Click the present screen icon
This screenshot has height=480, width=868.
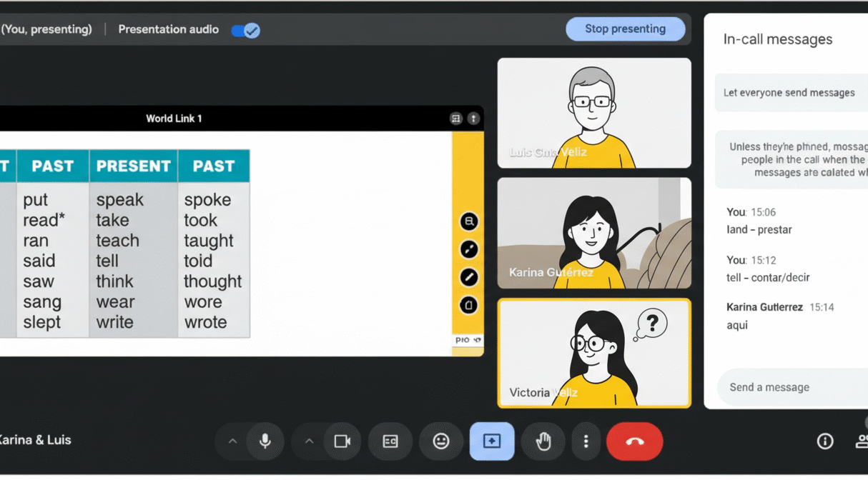coord(492,441)
